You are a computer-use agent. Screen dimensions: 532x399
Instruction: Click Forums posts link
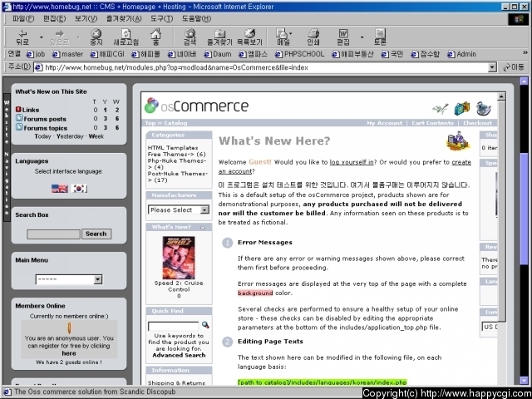click(x=45, y=119)
